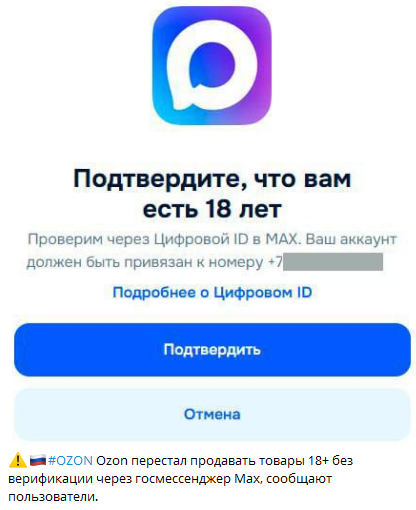Cancel verification with the 'Отмена' button
Image resolution: width=416 pixels, height=510 pixels.
coord(212,414)
